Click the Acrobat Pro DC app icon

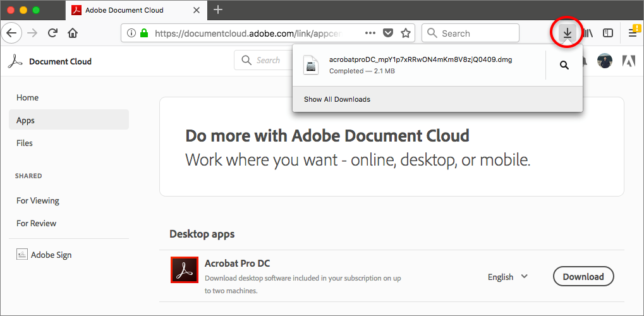click(x=185, y=270)
